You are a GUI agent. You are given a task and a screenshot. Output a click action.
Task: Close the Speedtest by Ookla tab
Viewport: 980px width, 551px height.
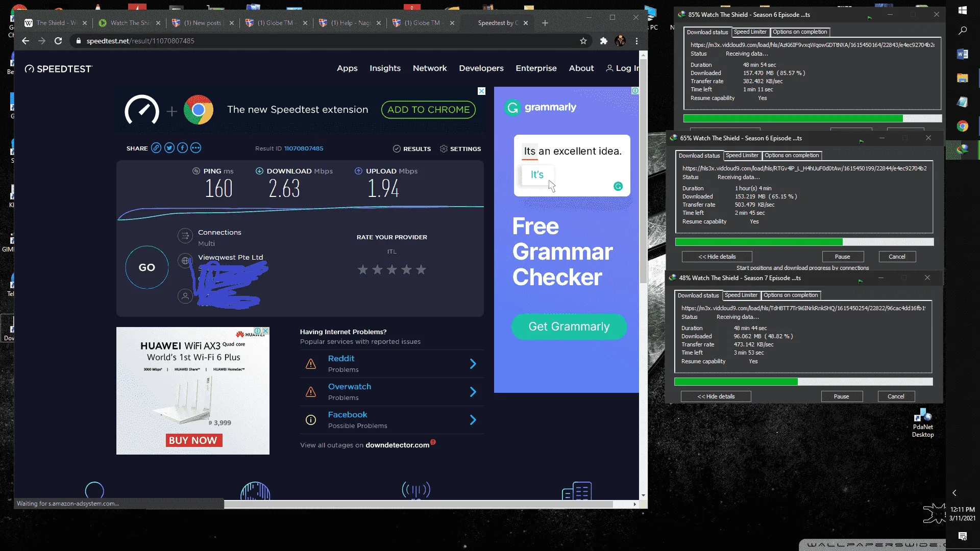pos(526,23)
